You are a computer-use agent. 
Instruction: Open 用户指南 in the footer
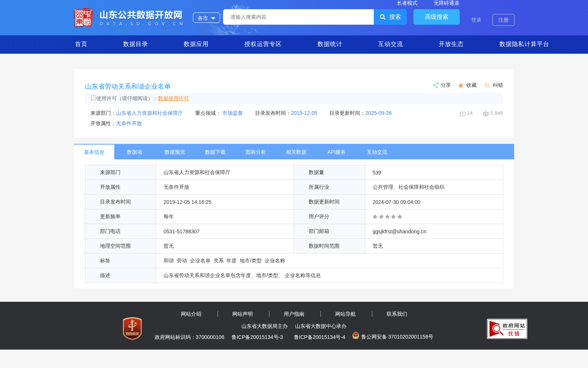[294, 314]
